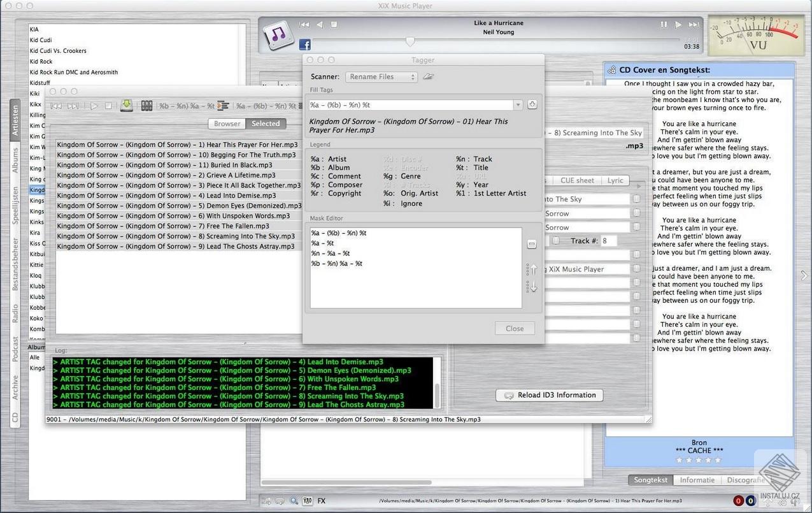
Task: Click the folder icon beside the Scanner dropdown
Action: [427, 76]
